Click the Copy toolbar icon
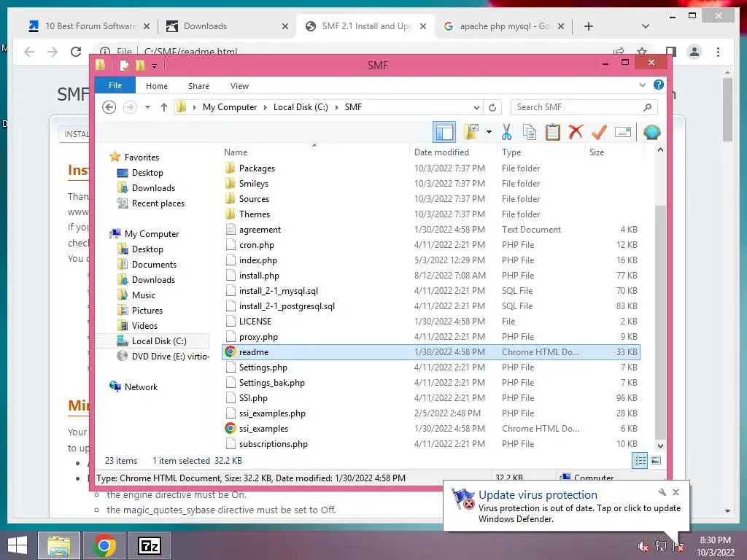The height and width of the screenshot is (560, 747). pyautogui.click(x=530, y=132)
